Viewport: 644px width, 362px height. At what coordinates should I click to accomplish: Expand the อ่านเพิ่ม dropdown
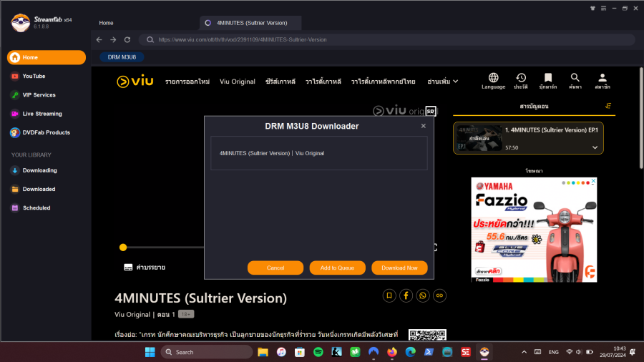442,82
